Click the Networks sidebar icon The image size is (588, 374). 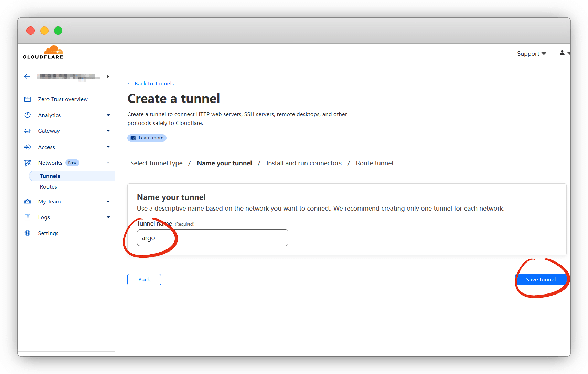click(28, 163)
